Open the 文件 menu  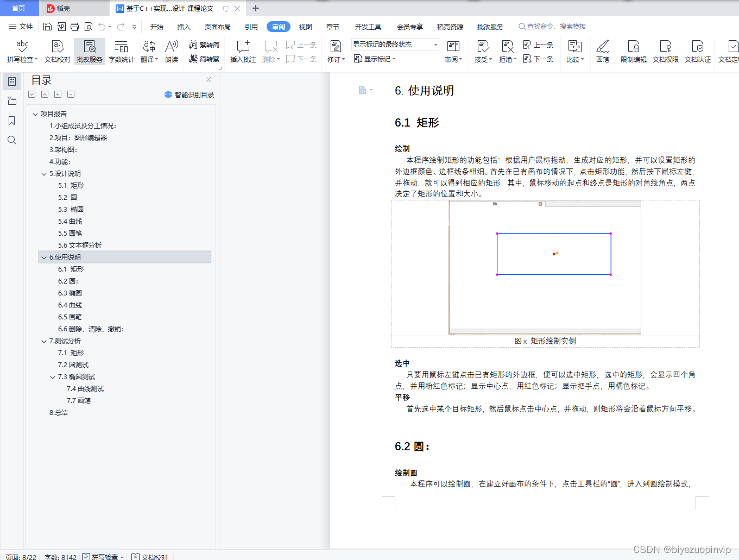tap(21, 27)
